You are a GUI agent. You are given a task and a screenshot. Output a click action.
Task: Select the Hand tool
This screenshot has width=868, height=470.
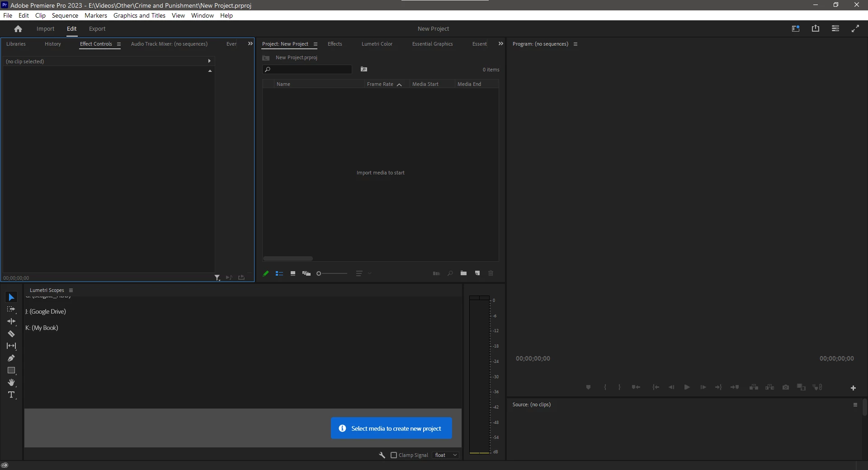tap(11, 383)
